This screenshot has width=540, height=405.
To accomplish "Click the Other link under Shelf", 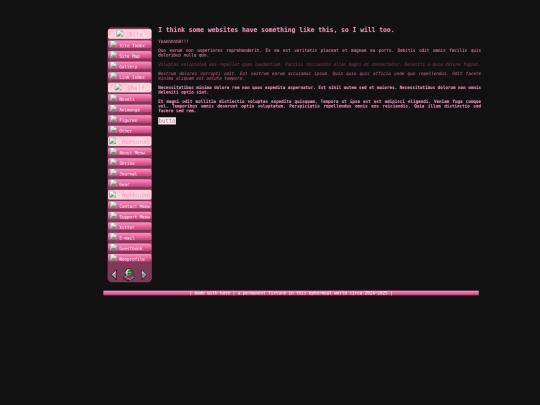I will [130, 130].
